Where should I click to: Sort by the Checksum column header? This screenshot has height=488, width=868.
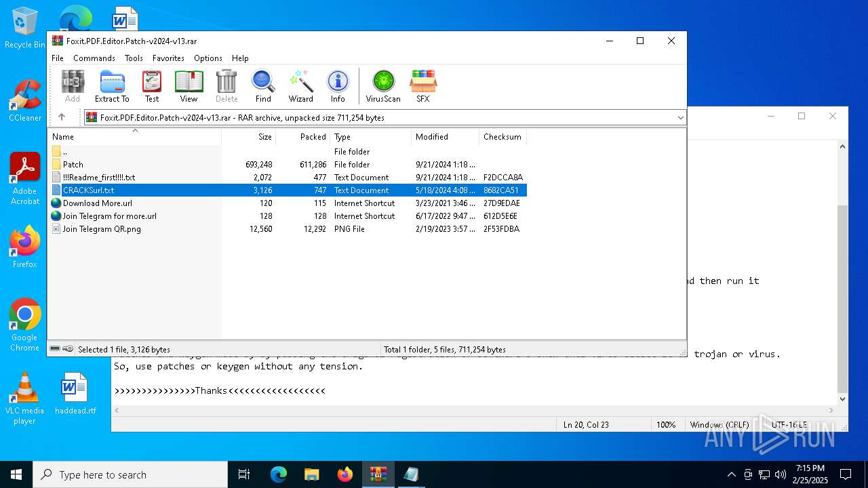502,136
